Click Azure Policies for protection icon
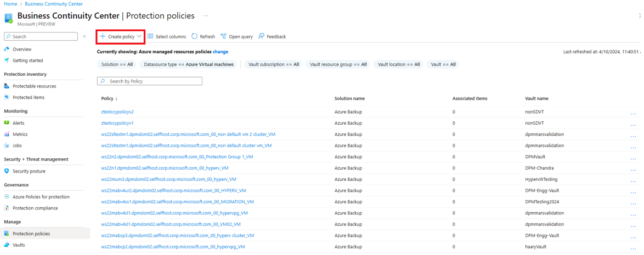Image resolution: width=644 pixels, height=255 pixels. 7,197
